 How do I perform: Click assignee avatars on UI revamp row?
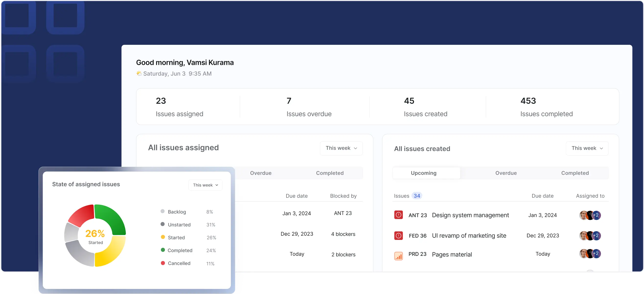(590, 235)
